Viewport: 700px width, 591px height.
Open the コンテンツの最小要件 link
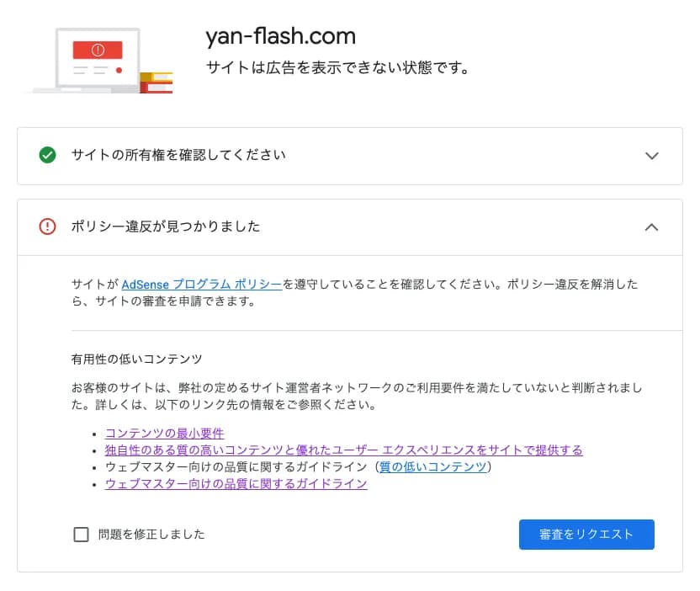pos(164,434)
